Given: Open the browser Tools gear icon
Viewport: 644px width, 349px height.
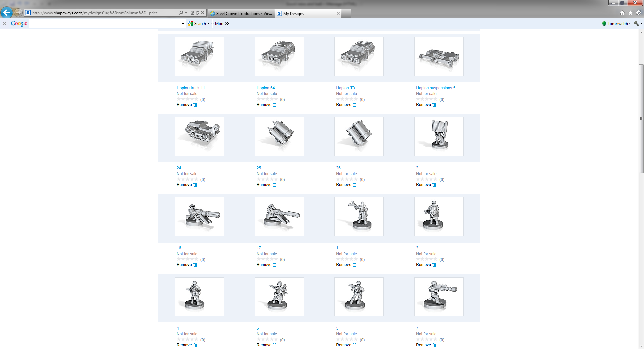Looking at the screenshot, I should 639,13.
